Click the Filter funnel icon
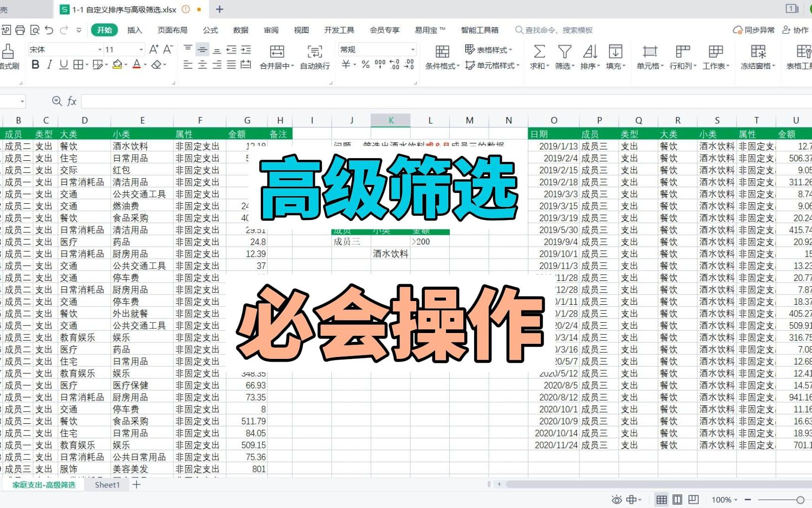The height and width of the screenshot is (508, 812). [x=565, y=51]
